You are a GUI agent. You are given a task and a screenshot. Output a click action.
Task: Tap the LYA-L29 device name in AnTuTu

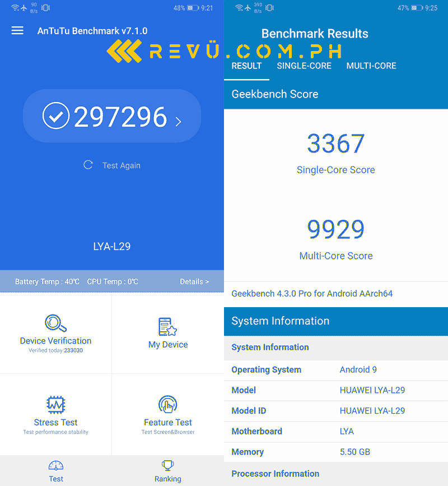click(112, 247)
